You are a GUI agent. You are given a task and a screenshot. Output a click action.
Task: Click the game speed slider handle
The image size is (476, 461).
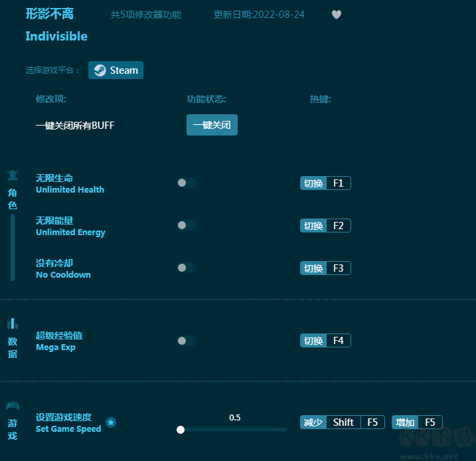181,430
